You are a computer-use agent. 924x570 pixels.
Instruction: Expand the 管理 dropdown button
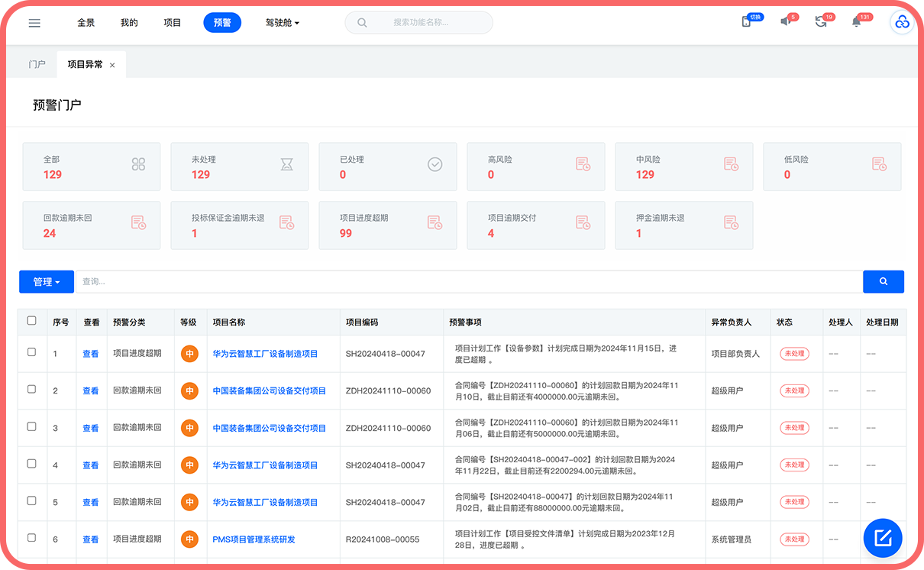click(47, 282)
